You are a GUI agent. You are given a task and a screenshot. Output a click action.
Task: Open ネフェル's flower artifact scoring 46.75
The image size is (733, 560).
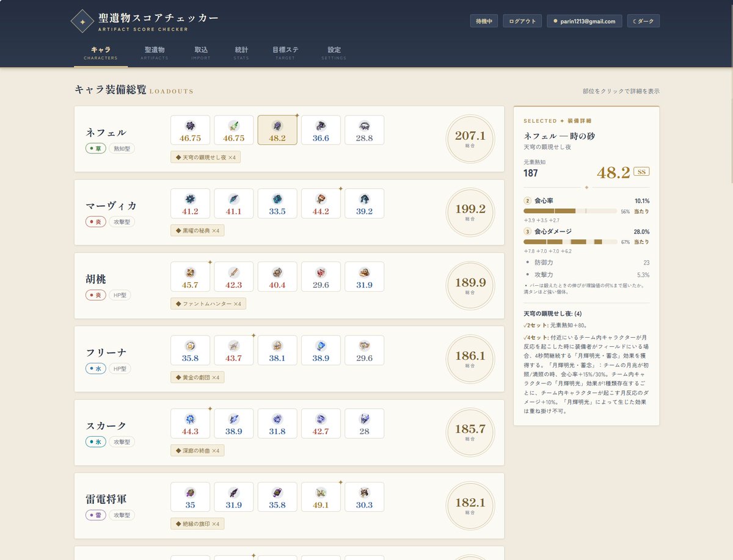tap(190, 130)
